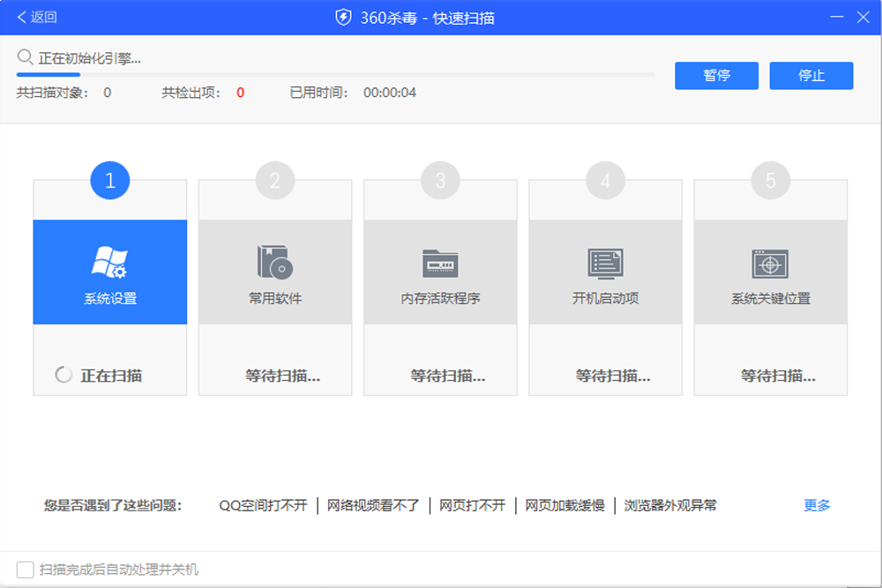This screenshot has height=588, width=882.
Task: Click the elapsed time 00:00:04
Action: 390,93
